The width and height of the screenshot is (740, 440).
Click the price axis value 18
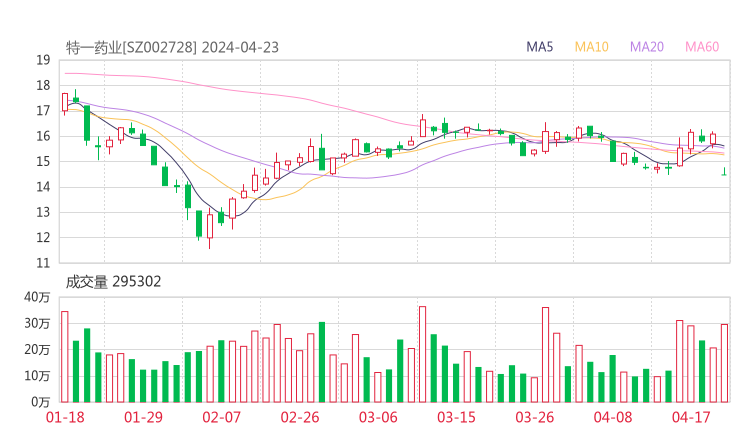tap(43, 85)
